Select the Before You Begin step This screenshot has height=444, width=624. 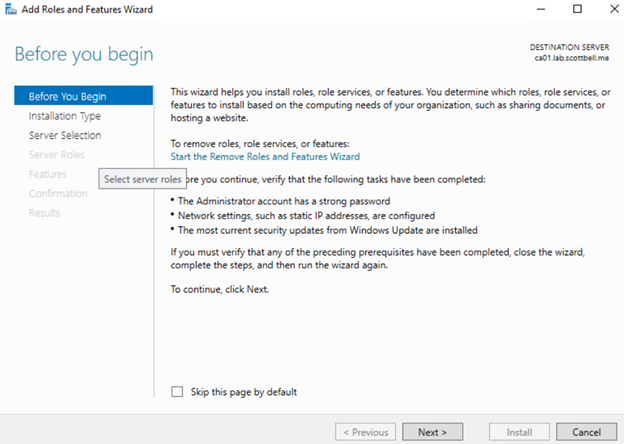pyautogui.click(x=67, y=96)
